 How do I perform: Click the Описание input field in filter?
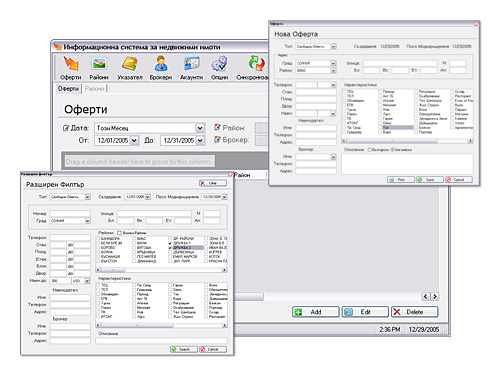coord(161,341)
